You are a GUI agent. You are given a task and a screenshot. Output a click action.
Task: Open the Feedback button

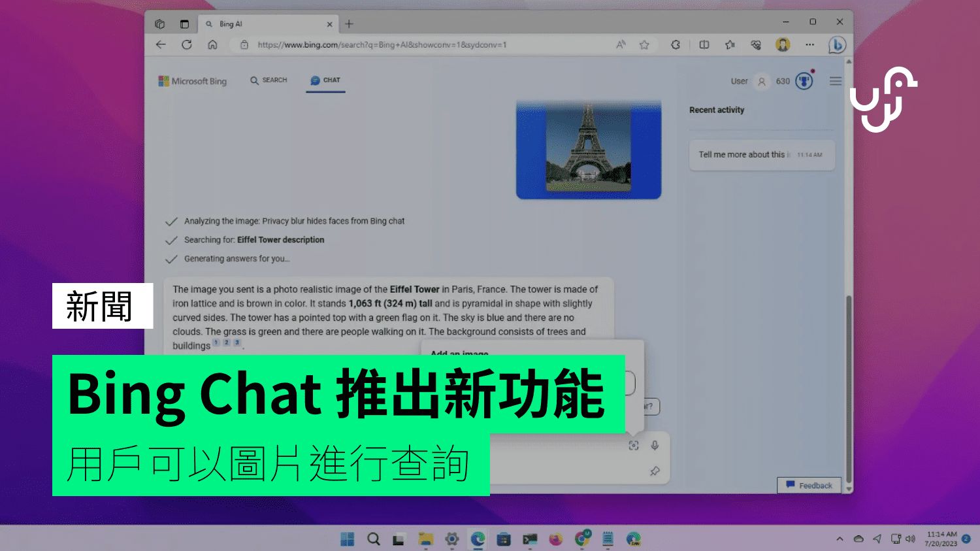[809, 486]
